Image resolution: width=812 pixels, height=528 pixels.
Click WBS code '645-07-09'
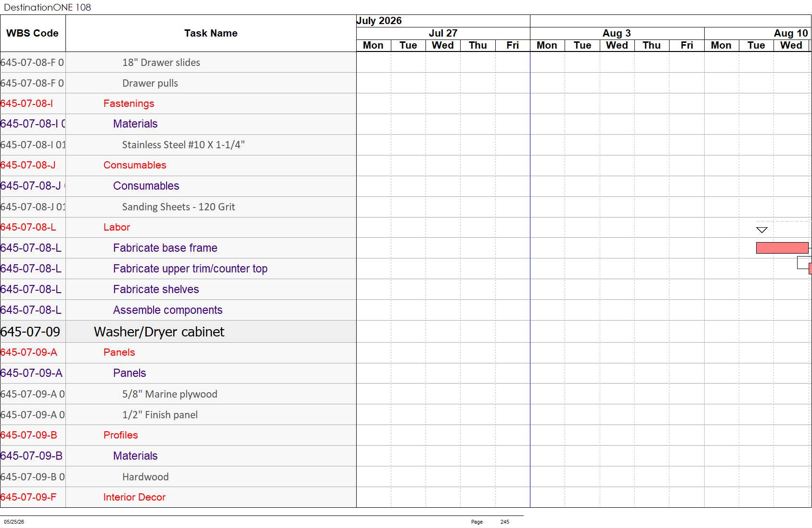click(x=30, y=332)
